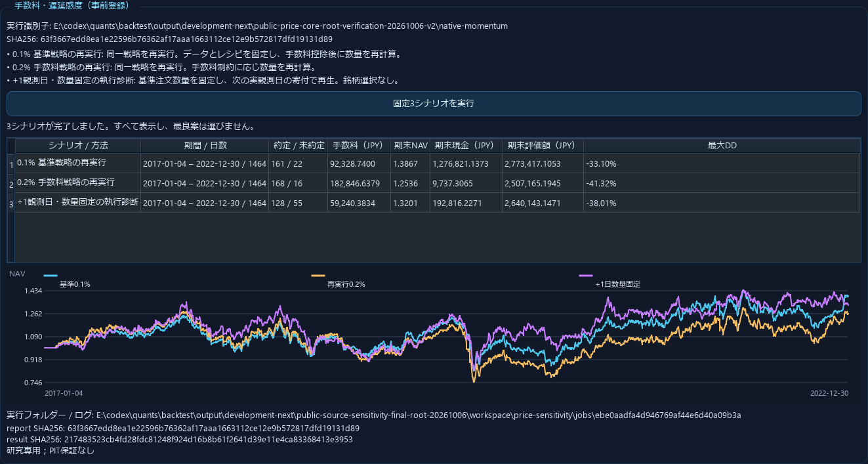Click max drawdown -33.10%
The height and width of the screenshot is (464, 868).
[x=722, y=163]
